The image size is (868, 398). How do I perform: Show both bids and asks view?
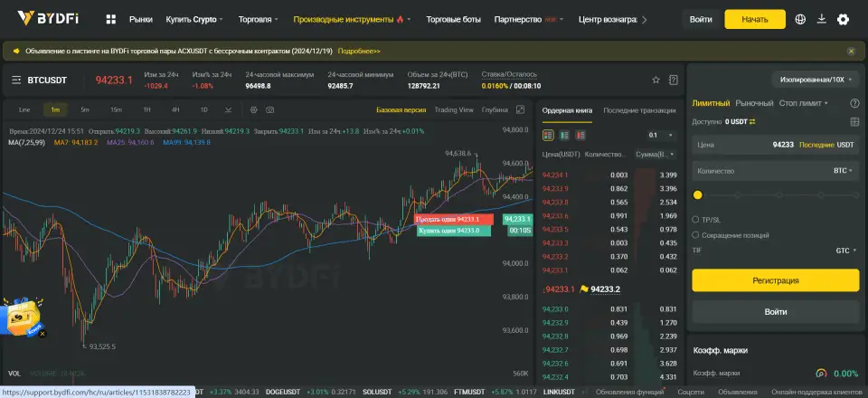click(x=548, y=135)
